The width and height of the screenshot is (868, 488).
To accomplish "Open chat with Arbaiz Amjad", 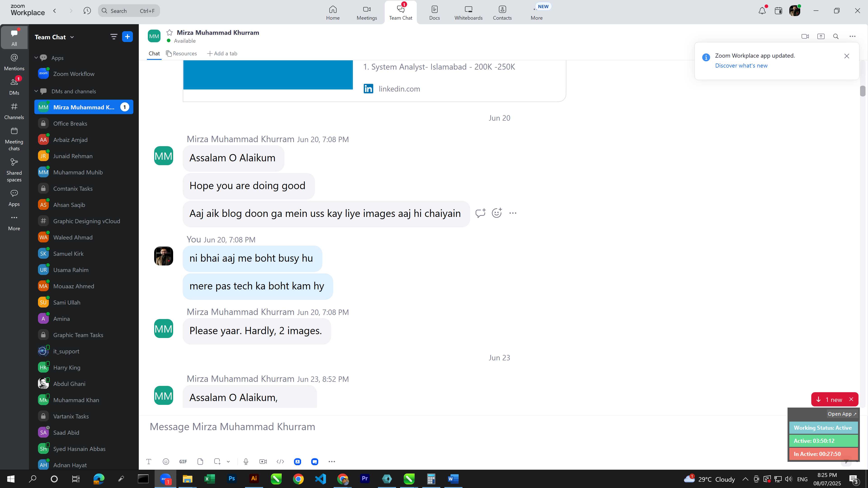I will (x=84, y=140).
